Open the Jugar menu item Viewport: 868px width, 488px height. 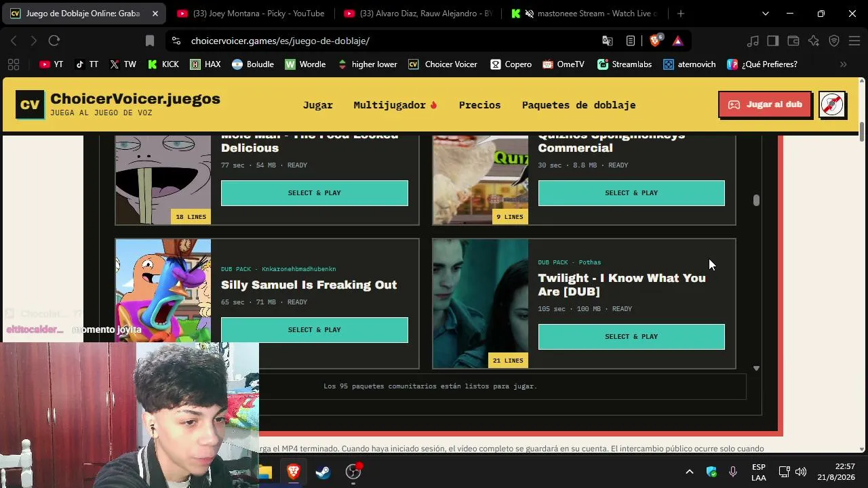tap(318, 105)
